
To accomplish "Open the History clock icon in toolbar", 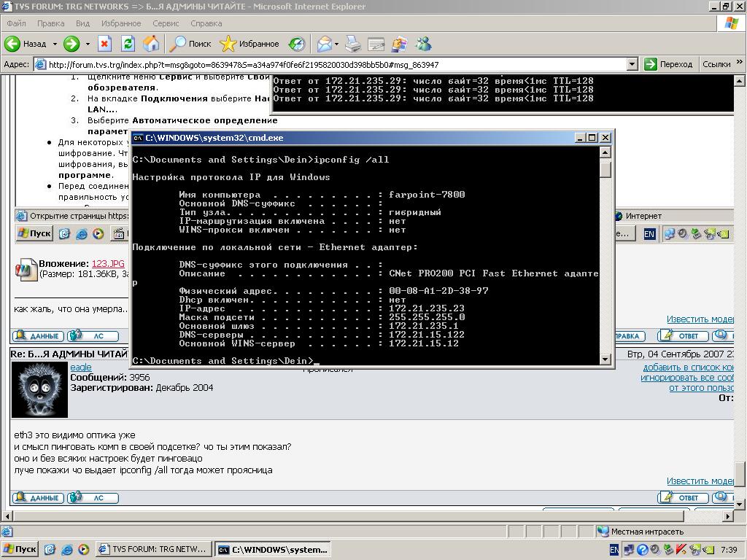I will tap(296, 44).
